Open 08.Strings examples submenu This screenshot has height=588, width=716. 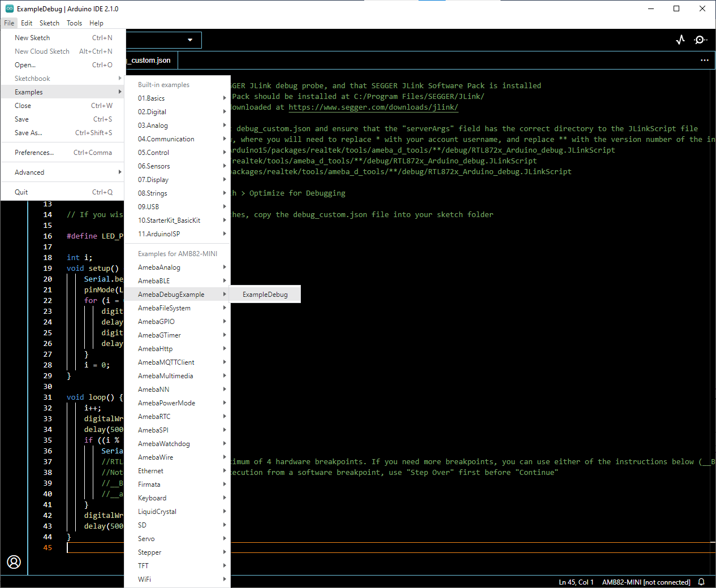pyautogui.click(x=178, y=193)
